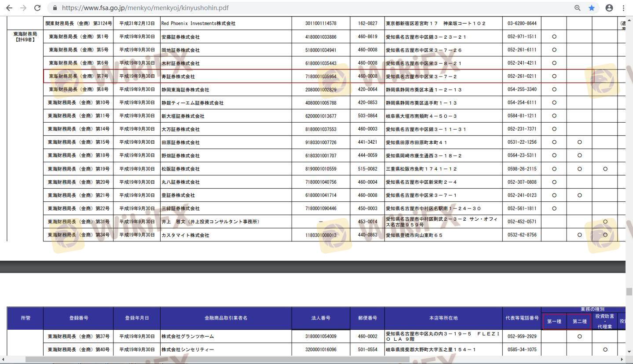Screen dimensions: 633x364
Task: Reload the PDF page
Action: pyautogui.click(x=37, y=8)
